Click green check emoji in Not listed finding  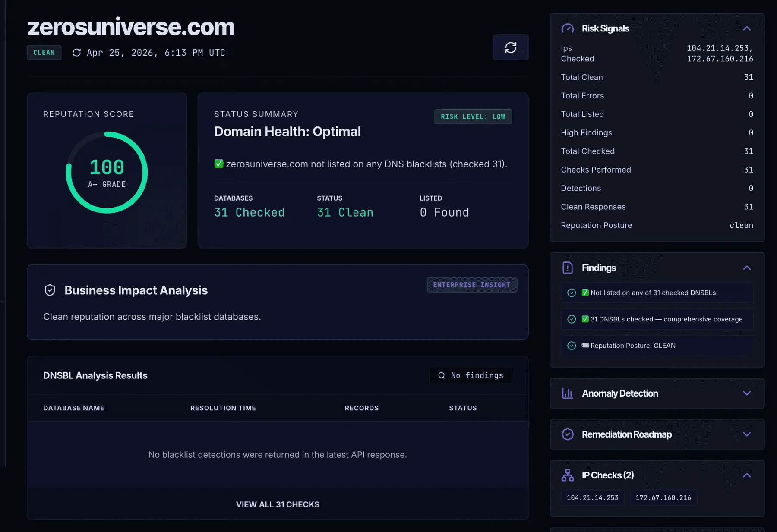pyautogui.click(x=585, y=293)
